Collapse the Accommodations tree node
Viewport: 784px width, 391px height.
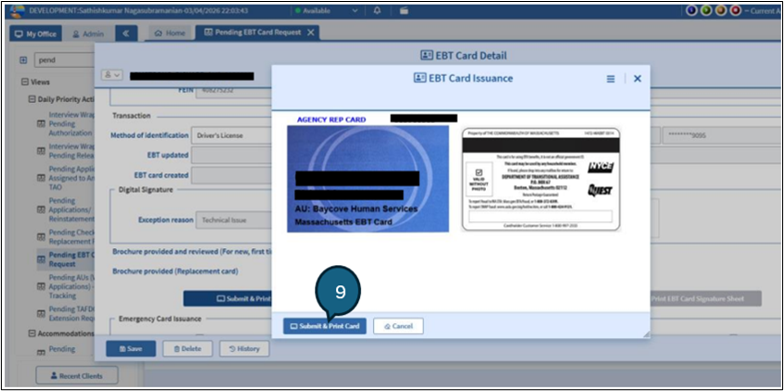pyautogui.click(x=32, y=334)
